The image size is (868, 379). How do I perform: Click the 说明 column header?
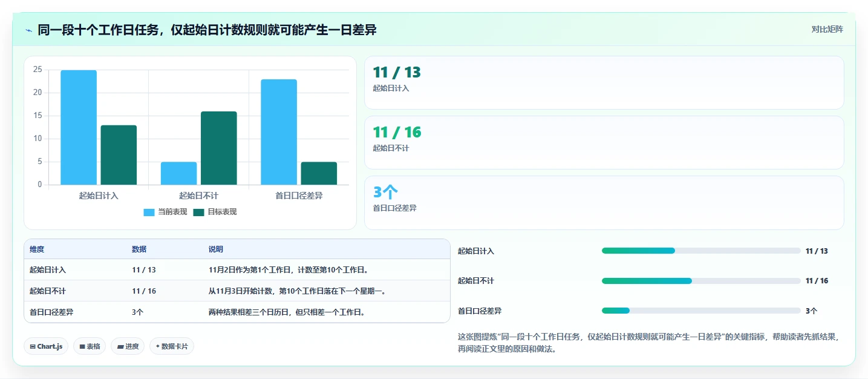[x=216, y=249]
